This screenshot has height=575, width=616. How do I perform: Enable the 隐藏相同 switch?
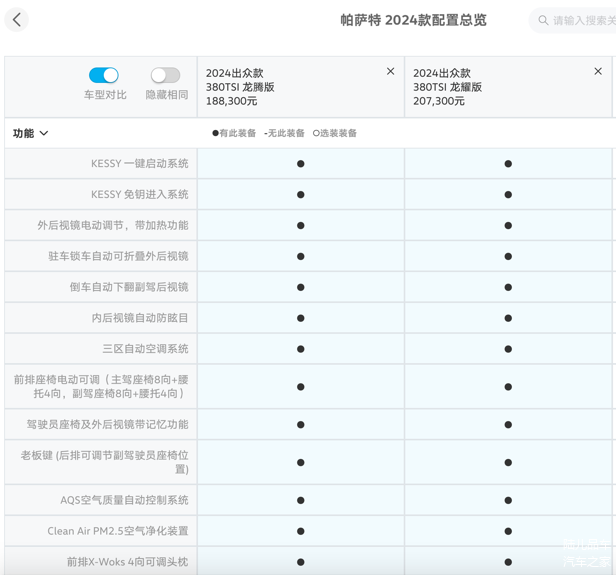tap(165, 75)
